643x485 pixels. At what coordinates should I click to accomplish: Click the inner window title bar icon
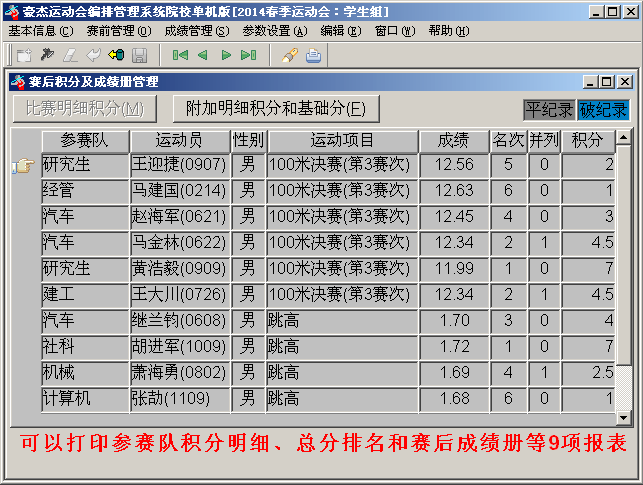pyautogui.click(x=18, y=82)
